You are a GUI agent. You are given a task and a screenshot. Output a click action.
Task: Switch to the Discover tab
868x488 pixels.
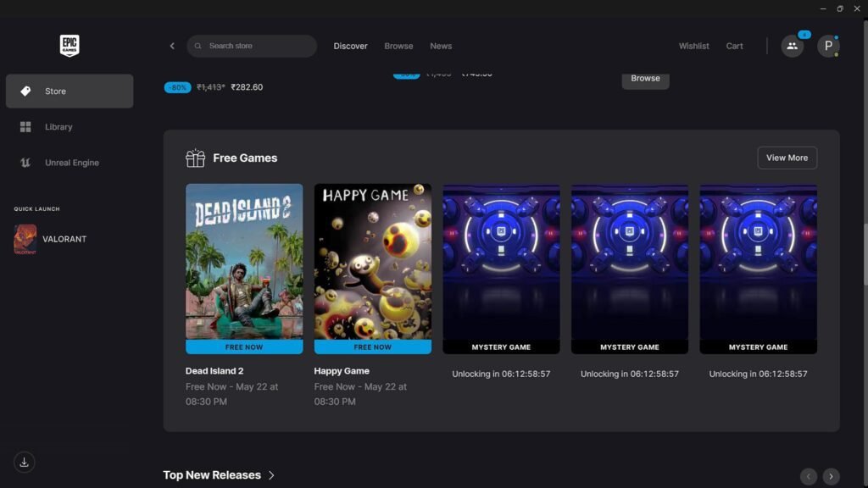click(x=350, y=46)
